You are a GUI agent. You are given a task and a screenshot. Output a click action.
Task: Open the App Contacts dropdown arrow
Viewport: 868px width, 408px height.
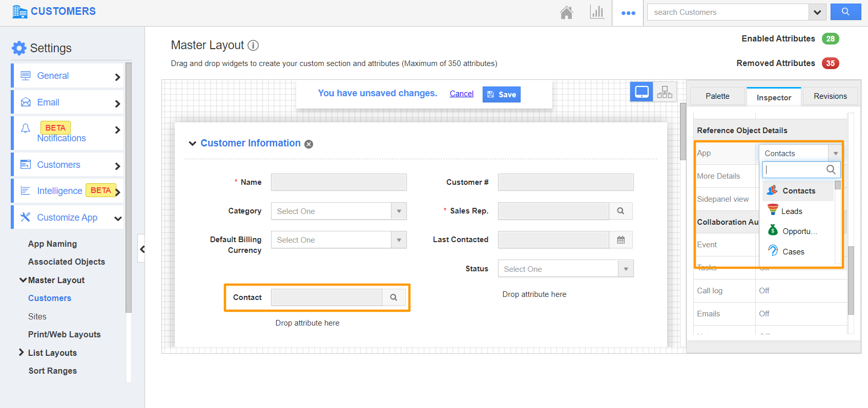tap(835, 154)
